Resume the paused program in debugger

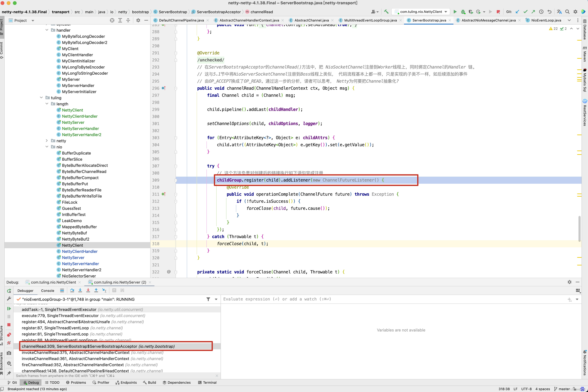(9, 308)
